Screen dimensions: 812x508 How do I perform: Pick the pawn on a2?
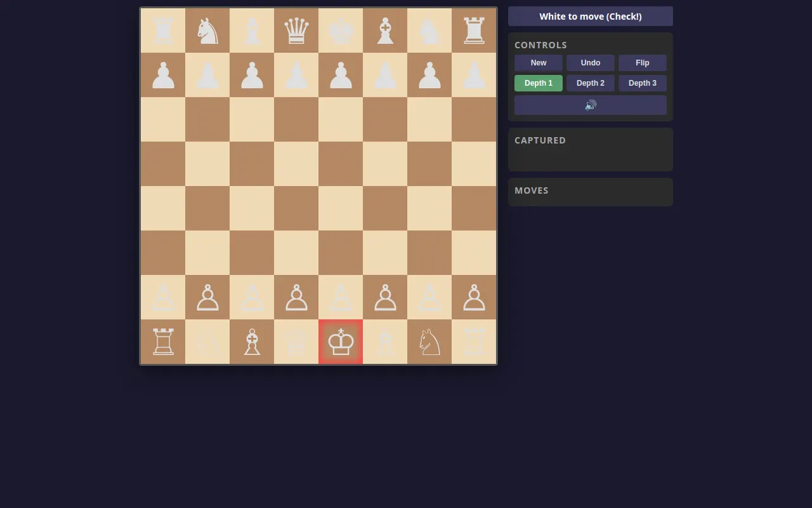click(x=163, y=297)
